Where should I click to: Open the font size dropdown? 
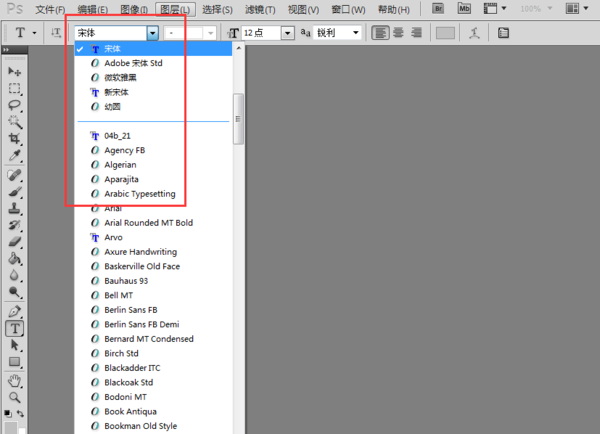(287, 33)
